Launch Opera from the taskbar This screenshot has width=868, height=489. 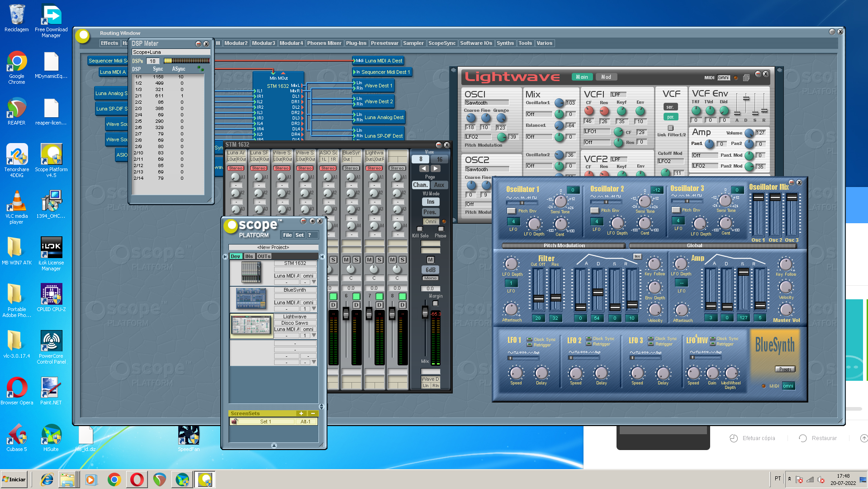click(x=137, y=479)
